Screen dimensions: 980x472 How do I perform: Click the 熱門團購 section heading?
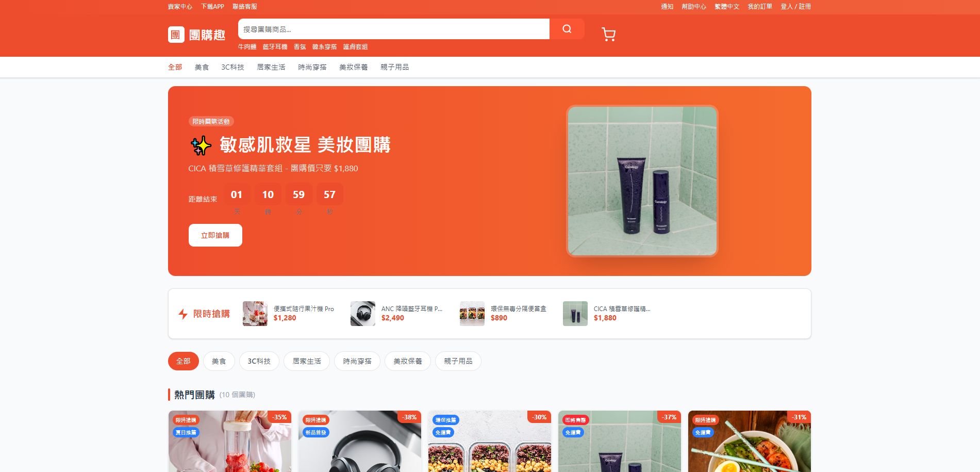tap(194, 395)
